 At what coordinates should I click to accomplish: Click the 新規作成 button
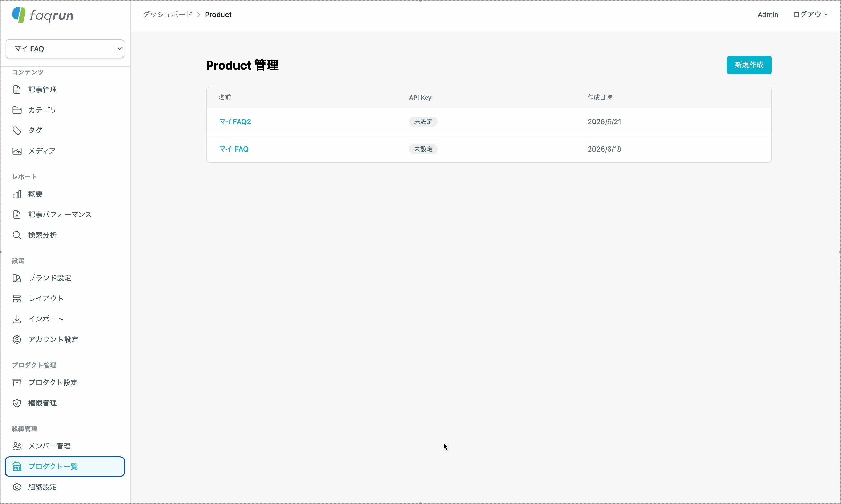coord(749,65)
